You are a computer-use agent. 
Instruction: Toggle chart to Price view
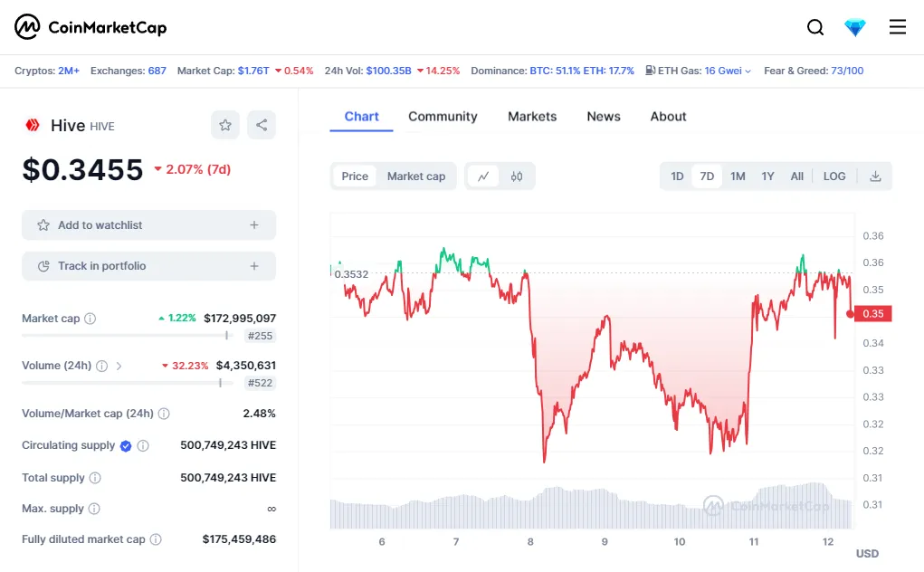[x=355, y=176]
